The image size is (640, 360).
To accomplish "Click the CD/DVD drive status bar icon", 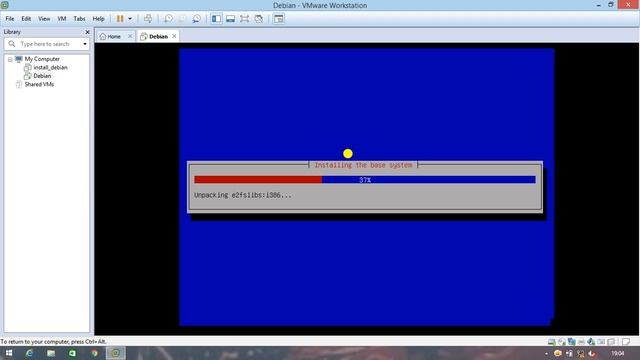I will tap(562, 342).
